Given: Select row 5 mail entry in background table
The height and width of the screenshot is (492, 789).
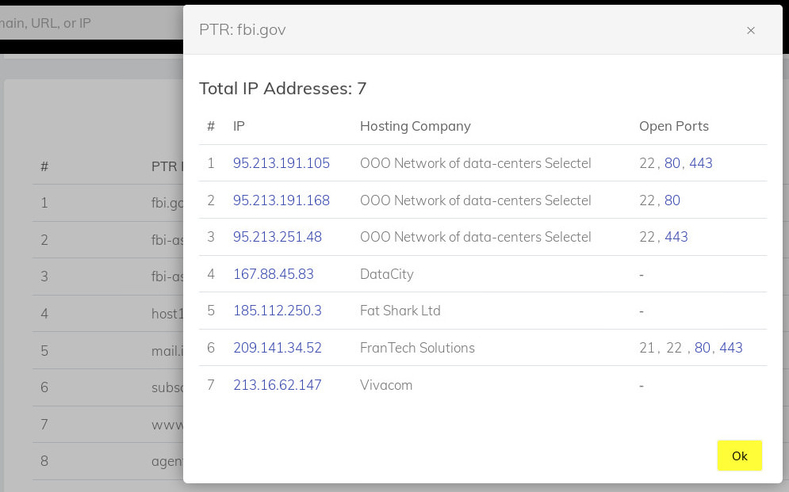Looking at the screenshot, I should [x=167, y=351].
